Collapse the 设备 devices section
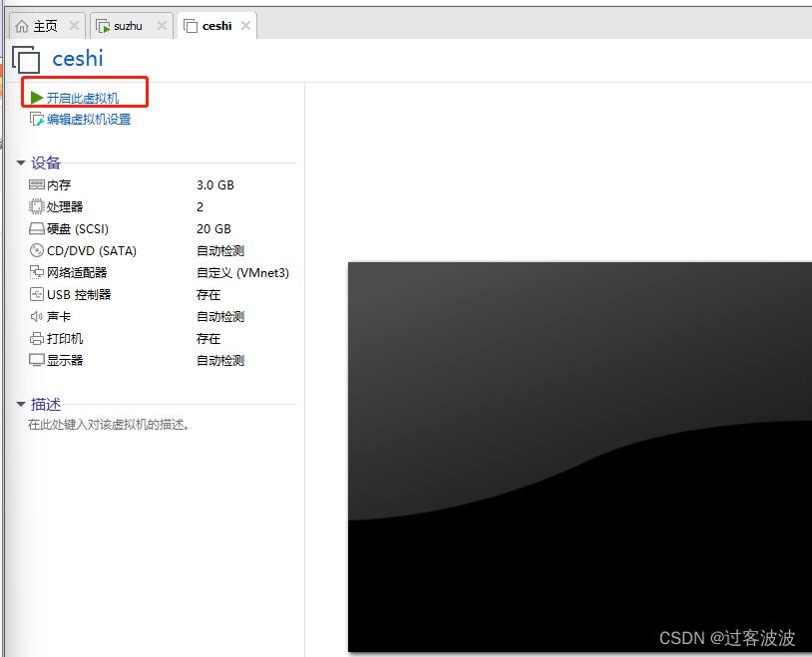The width and height of the screenshot is (812, 657). [x=21, y=163]
